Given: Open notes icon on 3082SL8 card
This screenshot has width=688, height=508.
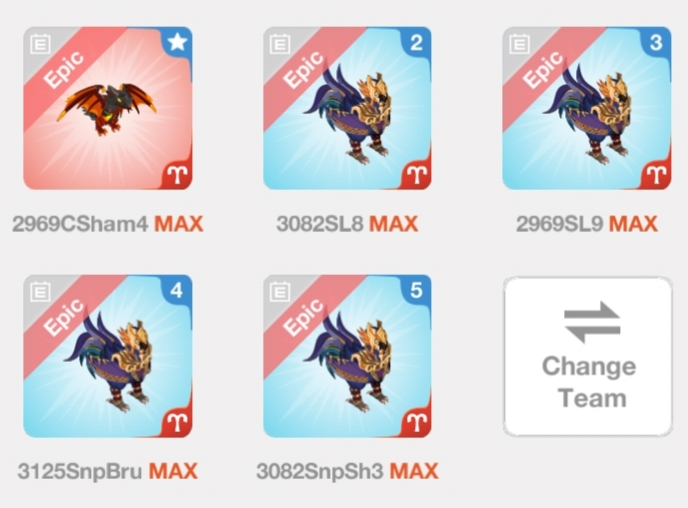Looking at the screenshot, I should pos(280,44).
